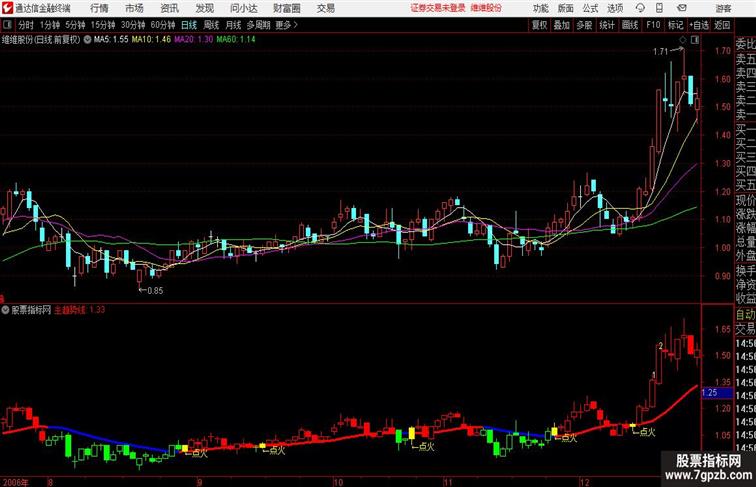Image resolution: width=756 pixels, height=487 pixels.
Task: Switch to the 30分钟 period tab
Action: tap(133, 25)
